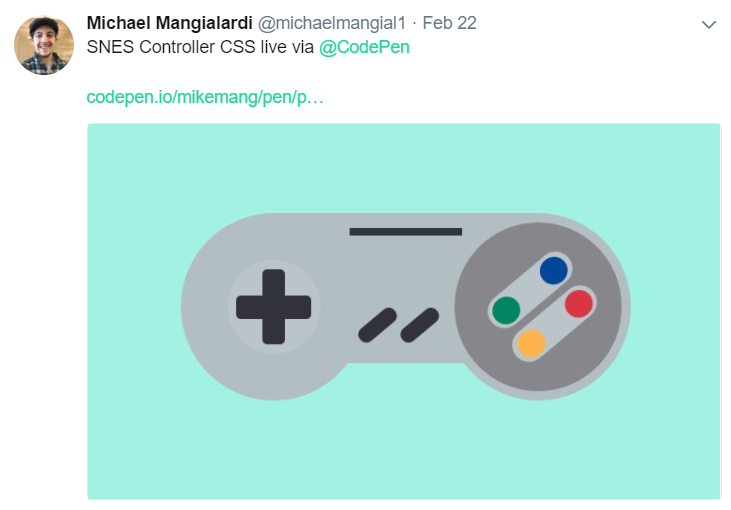Screen dimensions: 731x510
Task: Click the red controller button
Action: click(x=579, y=302)
